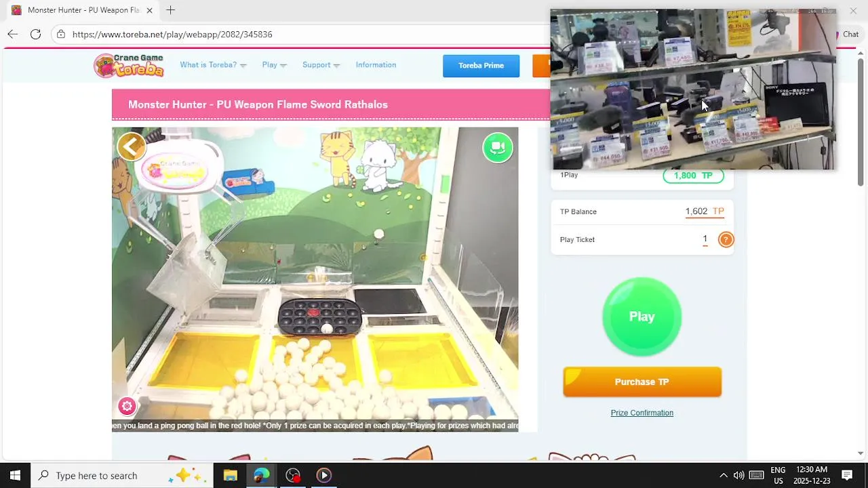
Task: Open the Prize Confirmation link
Action: point(642,413)
